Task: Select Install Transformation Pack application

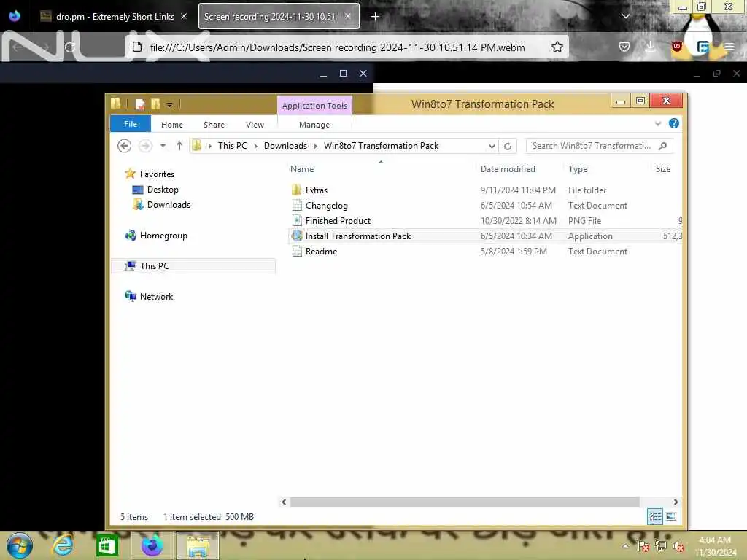Action: [x=357, y=236]
